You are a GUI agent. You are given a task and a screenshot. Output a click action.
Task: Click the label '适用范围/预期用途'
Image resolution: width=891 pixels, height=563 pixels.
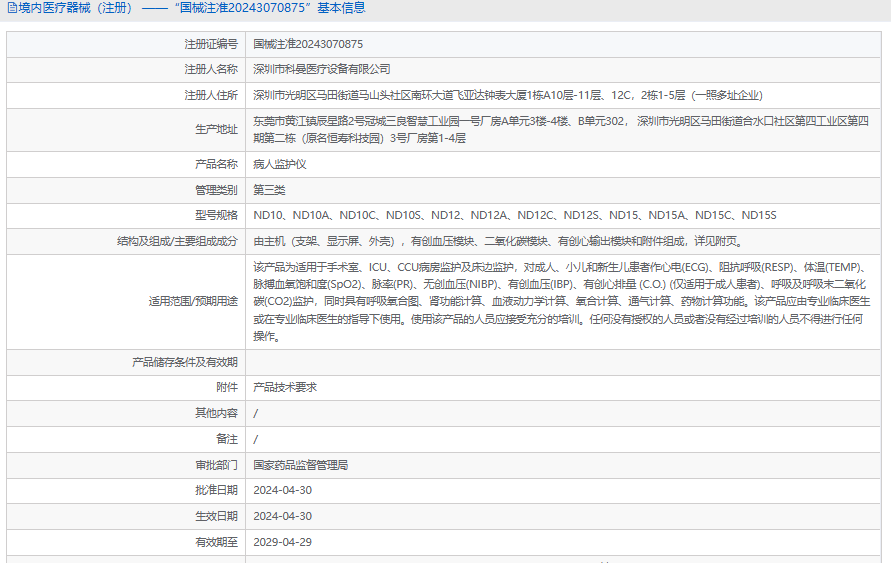point(193,302)
